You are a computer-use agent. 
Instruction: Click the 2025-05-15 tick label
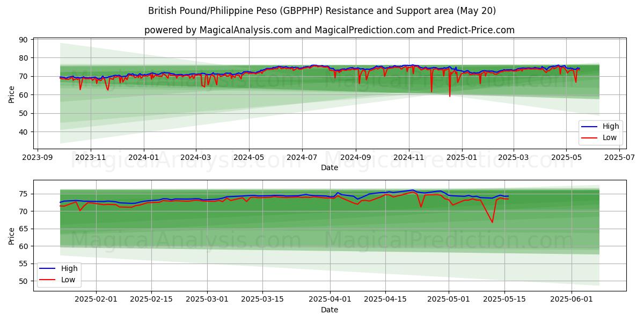[x=503, y=299]
